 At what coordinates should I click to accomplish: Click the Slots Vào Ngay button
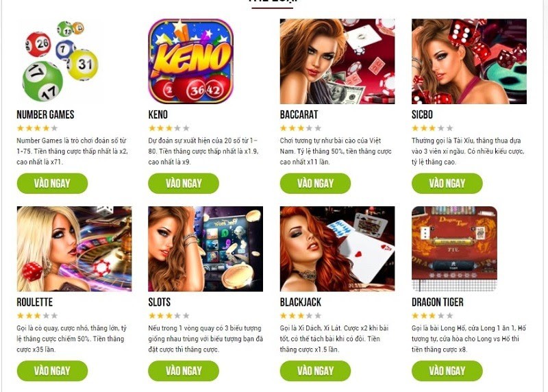point(184,371)
